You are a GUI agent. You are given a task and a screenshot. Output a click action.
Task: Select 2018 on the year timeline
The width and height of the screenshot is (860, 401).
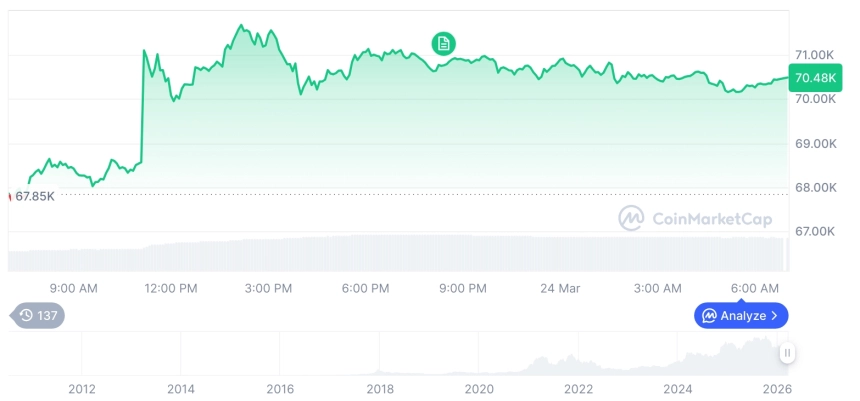point(380,389)
